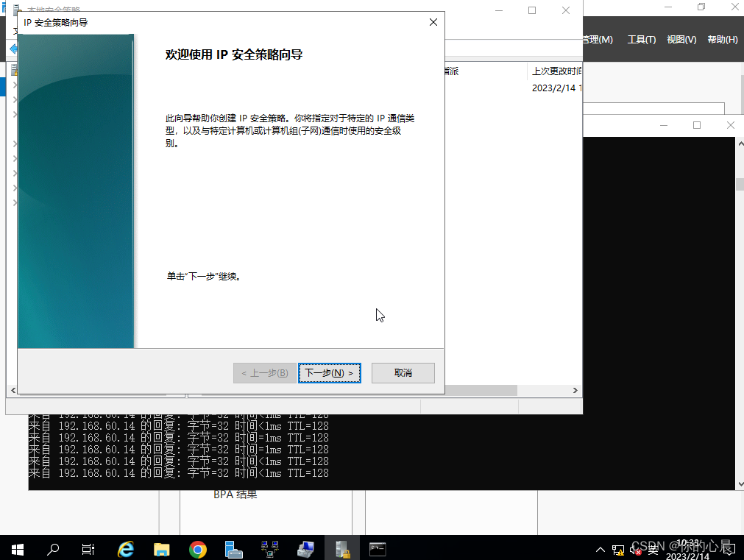This screenshot has height=560, width=744.
Task: Switch to Server Manager taskbar icon
Action: (x=233, y=549)
